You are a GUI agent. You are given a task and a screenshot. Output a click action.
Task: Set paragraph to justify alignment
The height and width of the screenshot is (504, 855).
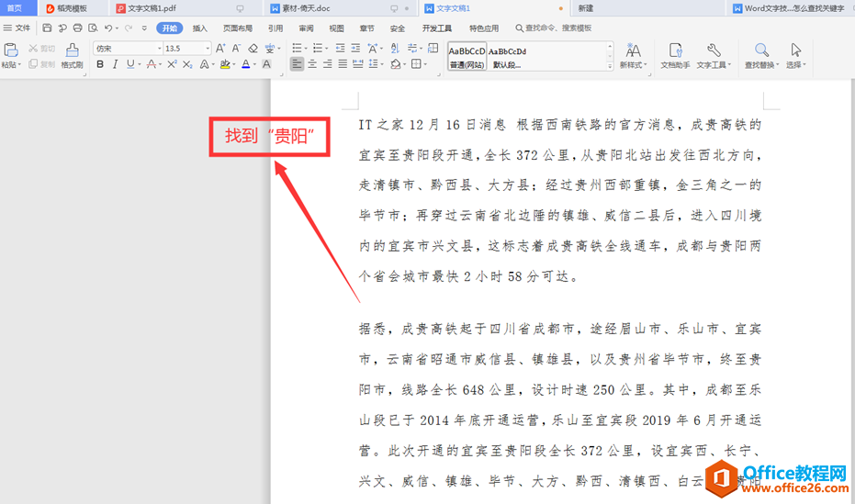[x=343, y=64]
